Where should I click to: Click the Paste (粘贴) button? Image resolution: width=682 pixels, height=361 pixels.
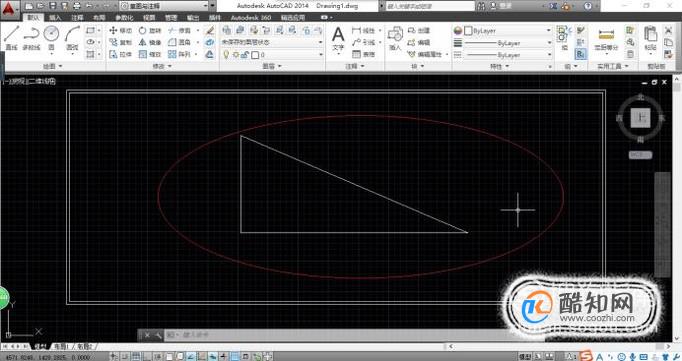click(x=650, y=38)
